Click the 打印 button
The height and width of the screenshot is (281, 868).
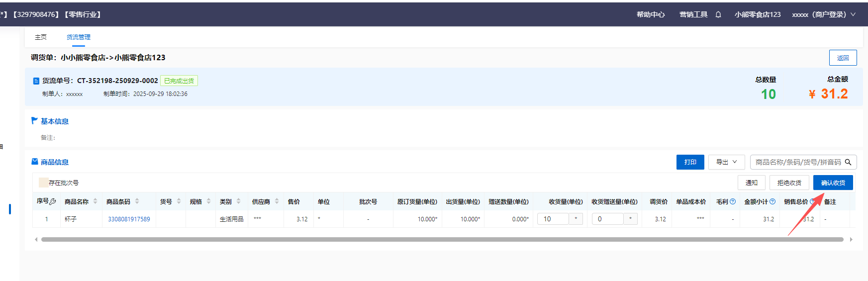point(690,162)
